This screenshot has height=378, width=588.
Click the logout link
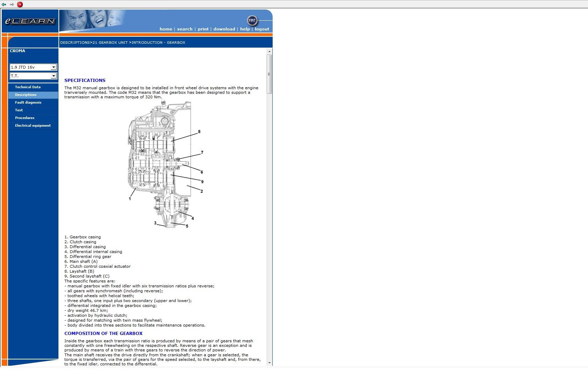pyautogui.click(x=262, y=29)
